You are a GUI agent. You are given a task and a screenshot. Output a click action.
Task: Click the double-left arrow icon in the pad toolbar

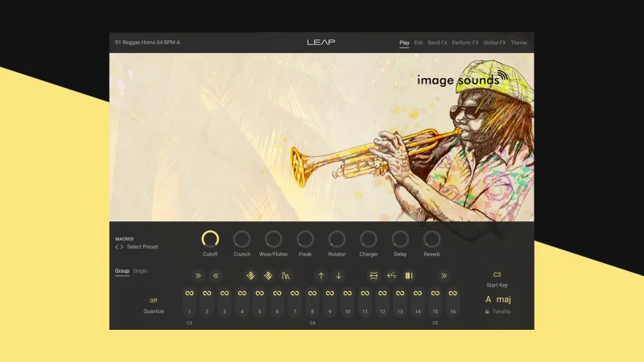click(216, 276)
